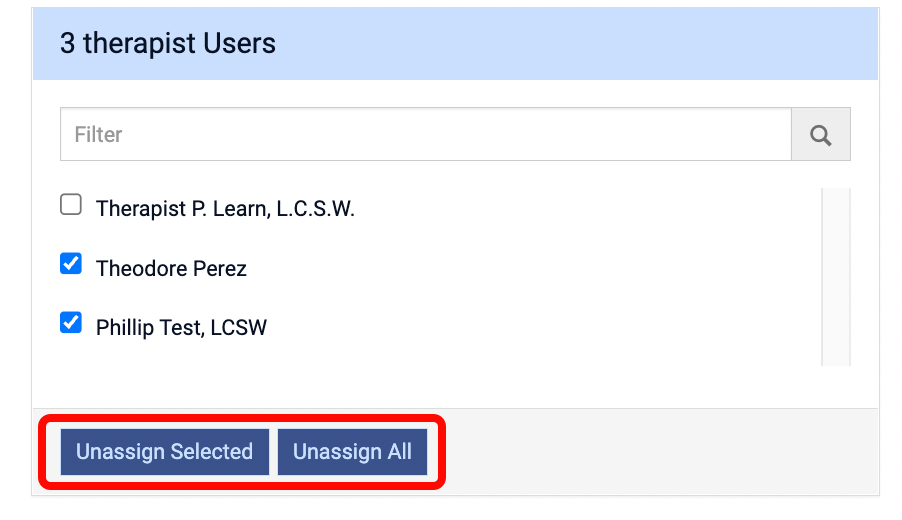Unassign the checked therapists
The image size is (902, 520).
pyautogui.click(x=164, y=452)
